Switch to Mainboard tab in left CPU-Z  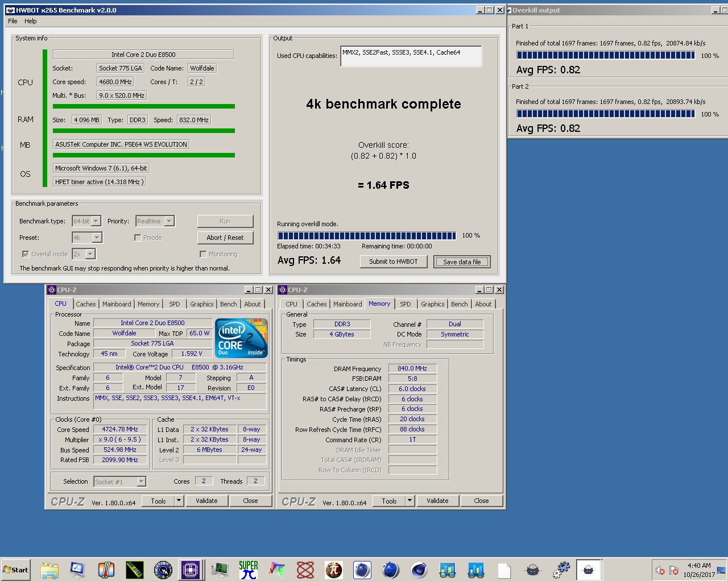click(x=117, y=304)
